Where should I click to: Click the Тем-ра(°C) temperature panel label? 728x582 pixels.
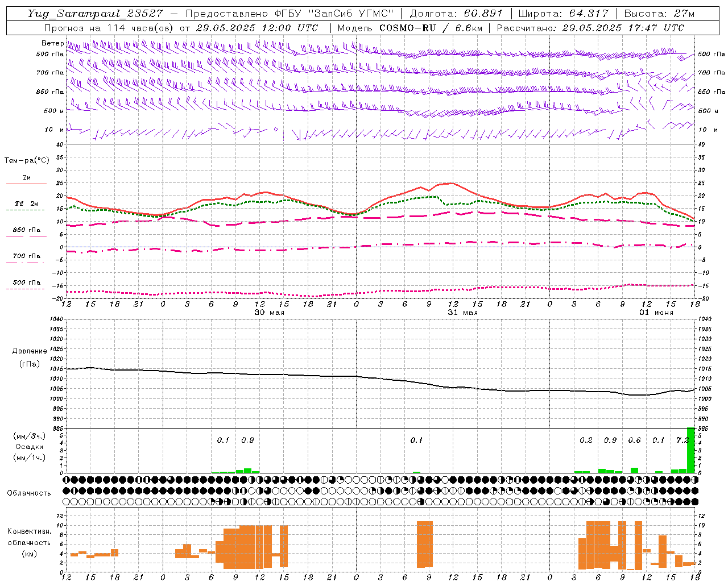[x=27, y=161]
